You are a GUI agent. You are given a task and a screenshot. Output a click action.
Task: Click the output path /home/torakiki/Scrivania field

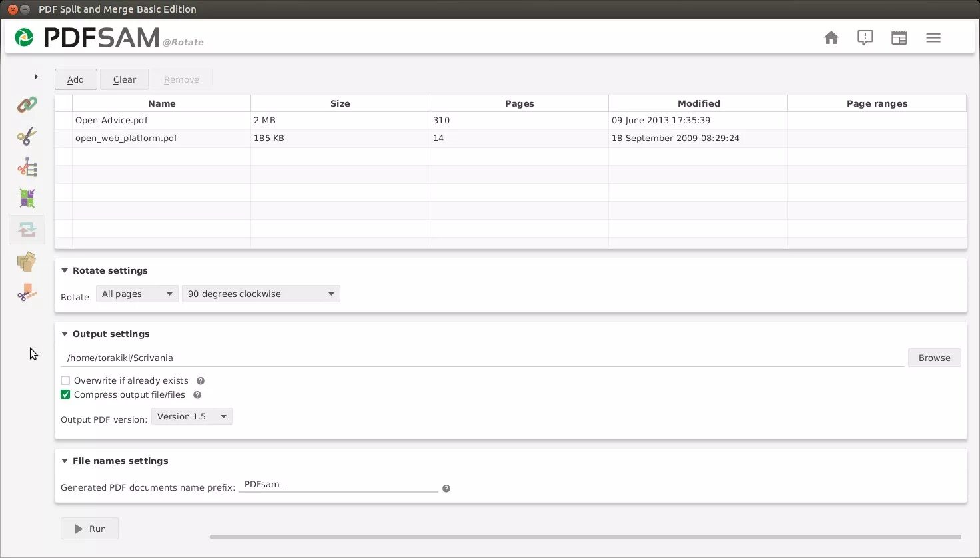coord(483,358)
